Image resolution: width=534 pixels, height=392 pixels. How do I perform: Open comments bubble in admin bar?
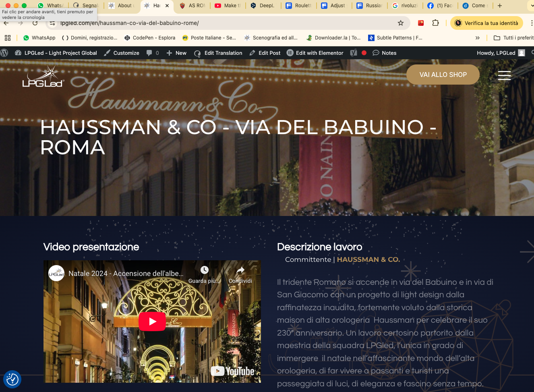(x=153, y=53)
